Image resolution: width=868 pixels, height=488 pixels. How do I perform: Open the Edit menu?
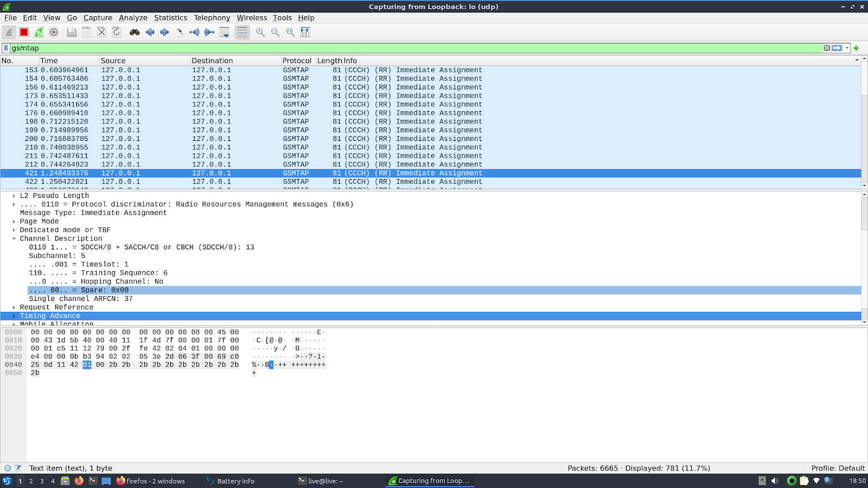click(30, 18)
